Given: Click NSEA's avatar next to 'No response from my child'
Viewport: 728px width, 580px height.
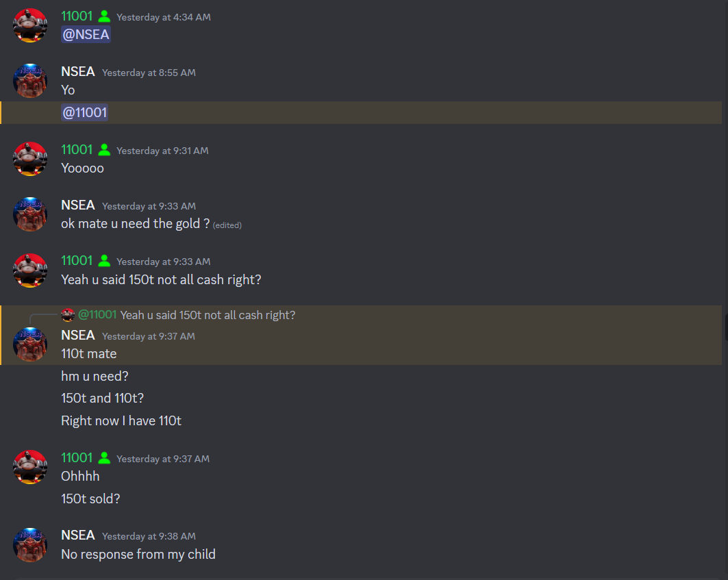Looking at the screenshot, I should click(x=30, y=544).
